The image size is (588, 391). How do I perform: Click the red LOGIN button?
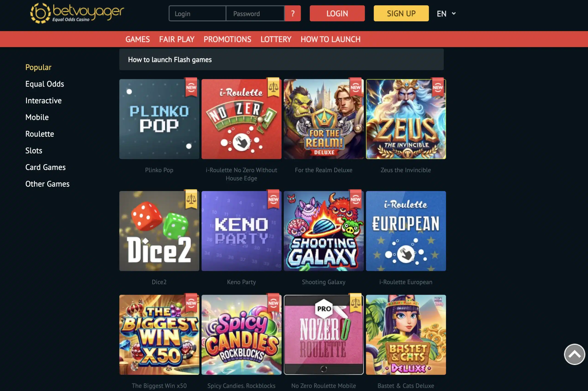tap(337, 14)
